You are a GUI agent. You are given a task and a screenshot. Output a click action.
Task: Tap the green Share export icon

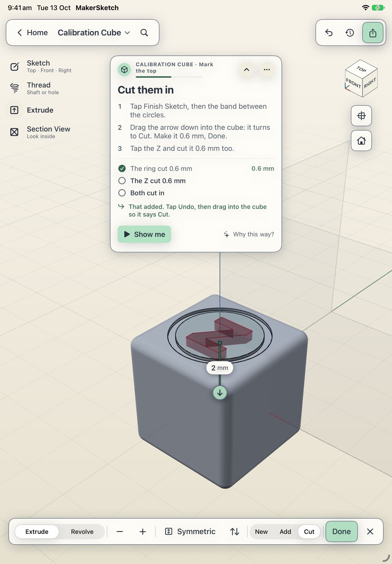[x=373, y=33]
